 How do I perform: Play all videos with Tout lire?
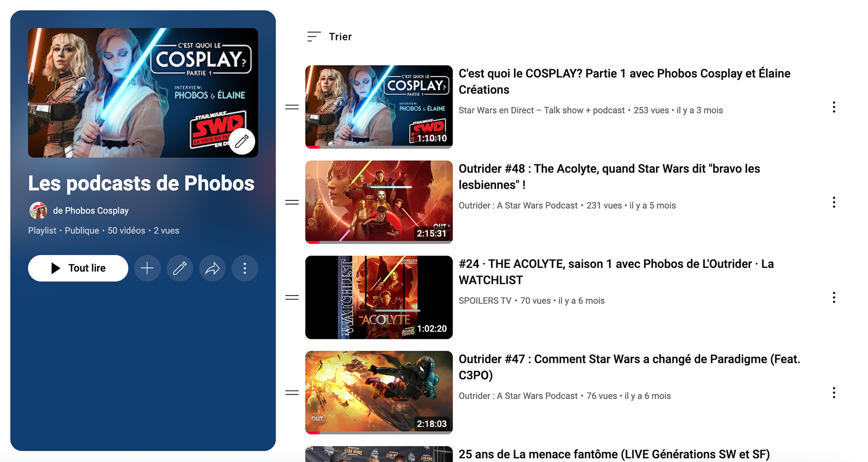[78, 268]
